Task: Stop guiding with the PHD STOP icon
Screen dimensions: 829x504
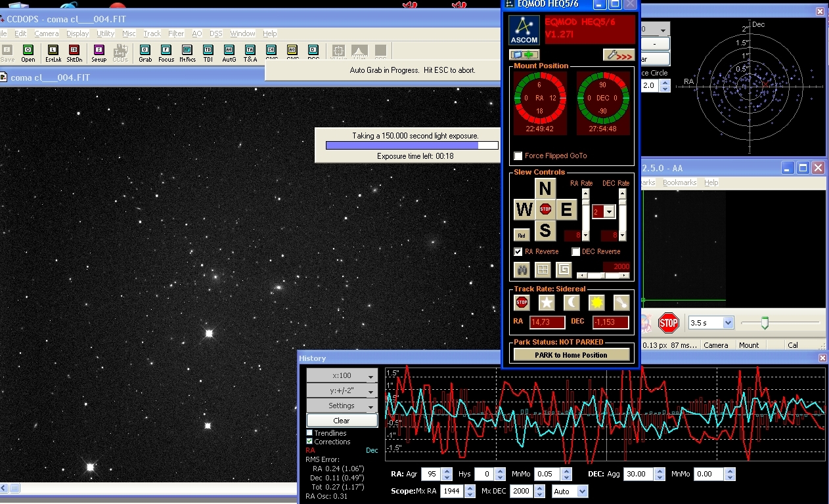Action: 668,322
